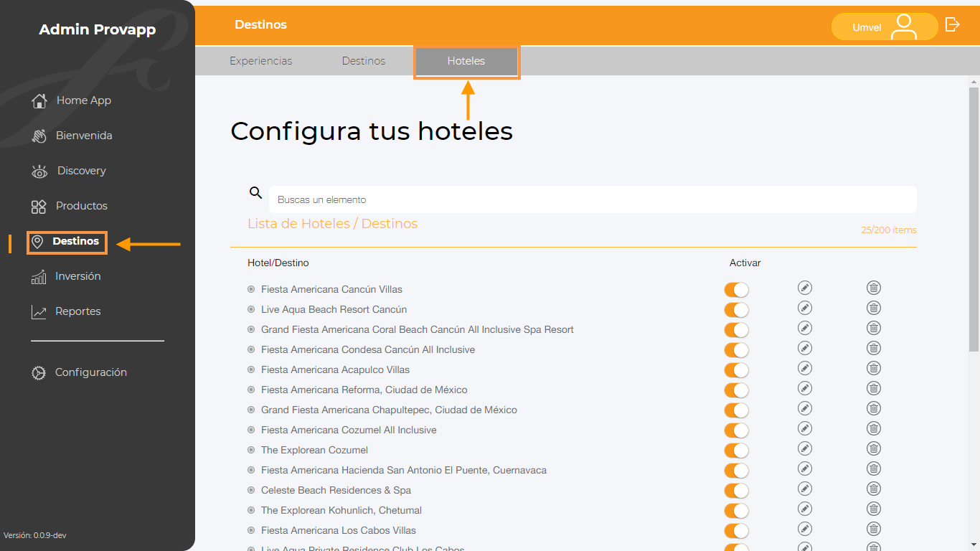Delete Grand Fiesta Americana Coral Beach Cancún
Screen dimensions: 980x551
(x=874, y=328)
